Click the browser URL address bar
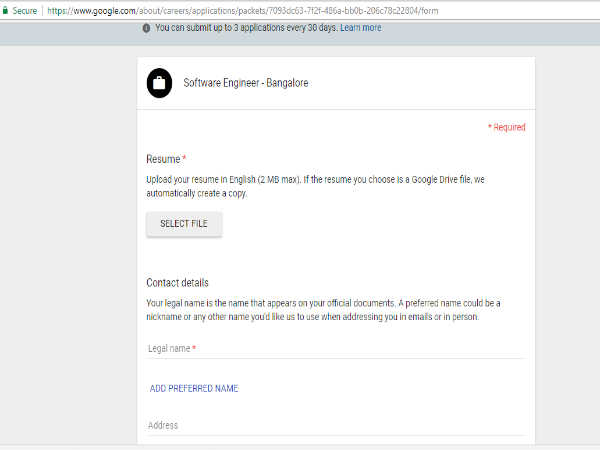This screenshot has height=450, width=600. click(243, 11)
